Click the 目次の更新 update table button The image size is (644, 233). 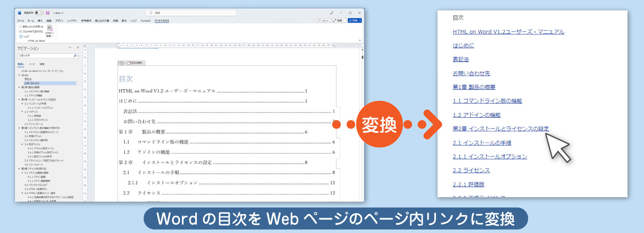coord(136,63)
